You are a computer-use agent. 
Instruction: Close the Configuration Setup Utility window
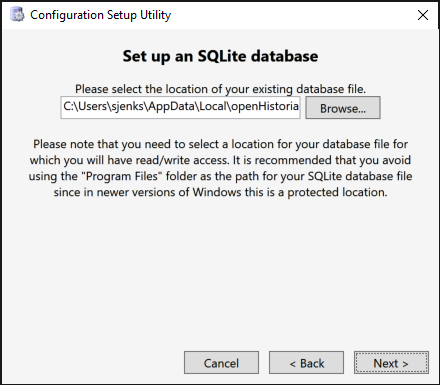[423, 15]
